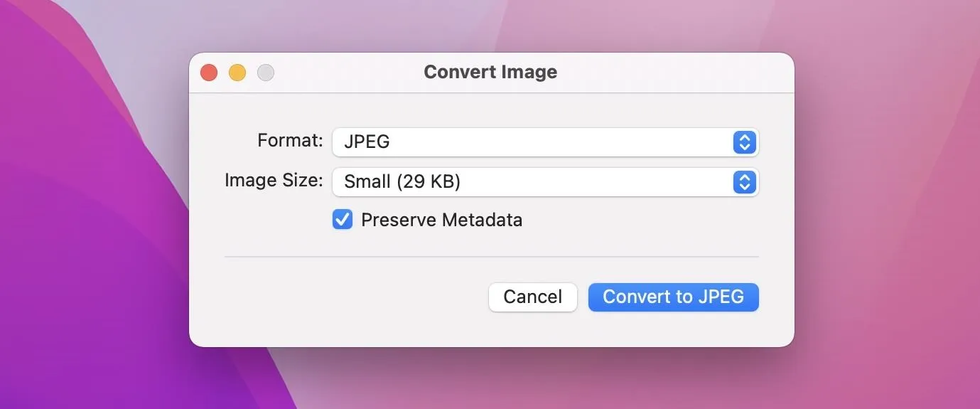Cancel the image conversion
The width and height of the screenshot is (980, 409).
[532, 297]
